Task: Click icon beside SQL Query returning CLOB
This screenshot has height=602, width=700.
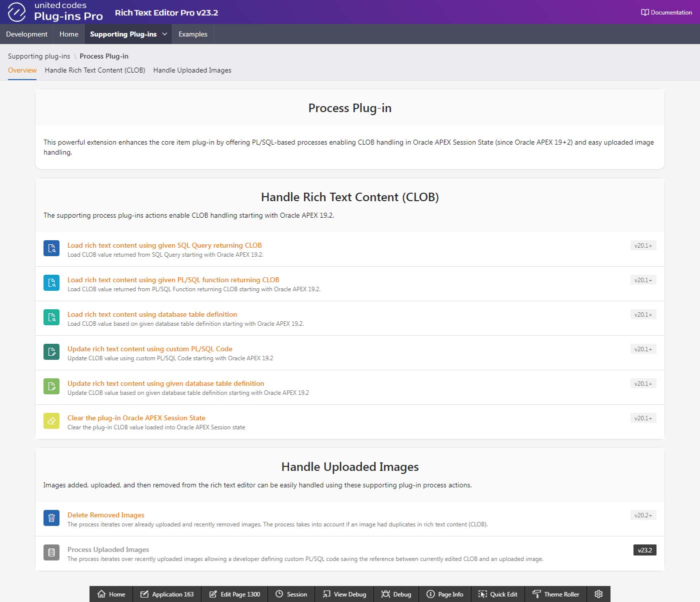Action: [51, 248]
